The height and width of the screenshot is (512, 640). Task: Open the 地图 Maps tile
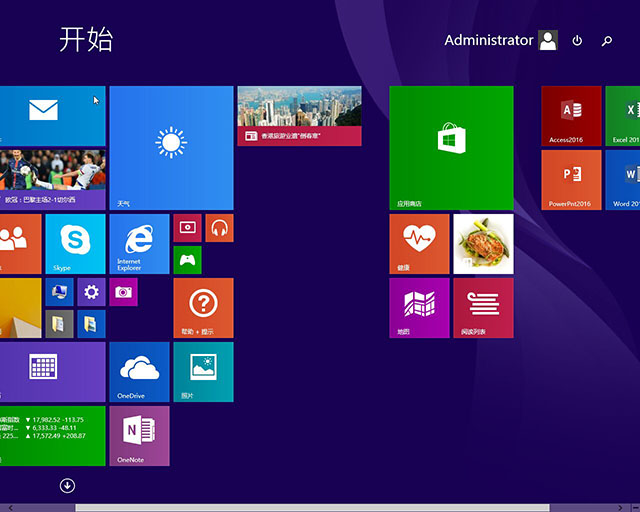click(419, 308)
